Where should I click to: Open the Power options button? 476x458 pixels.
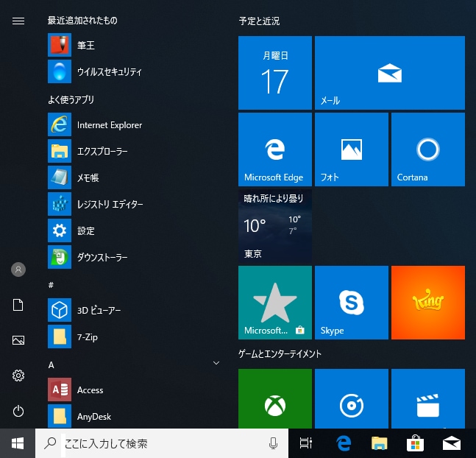pos(18,411)
